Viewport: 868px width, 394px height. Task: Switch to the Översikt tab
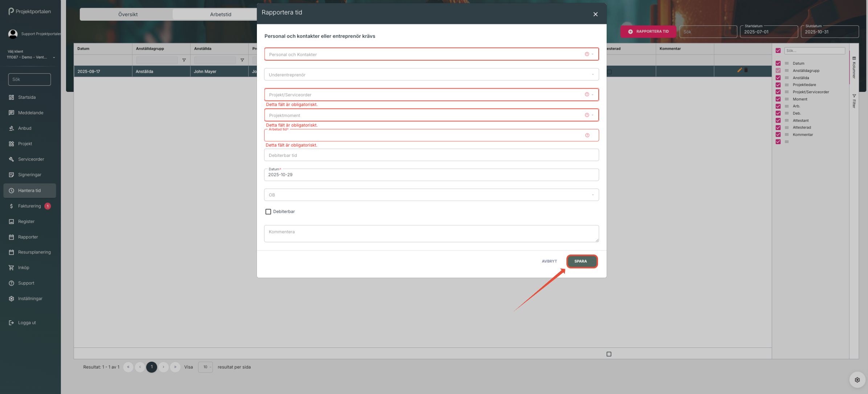(128, 15)
